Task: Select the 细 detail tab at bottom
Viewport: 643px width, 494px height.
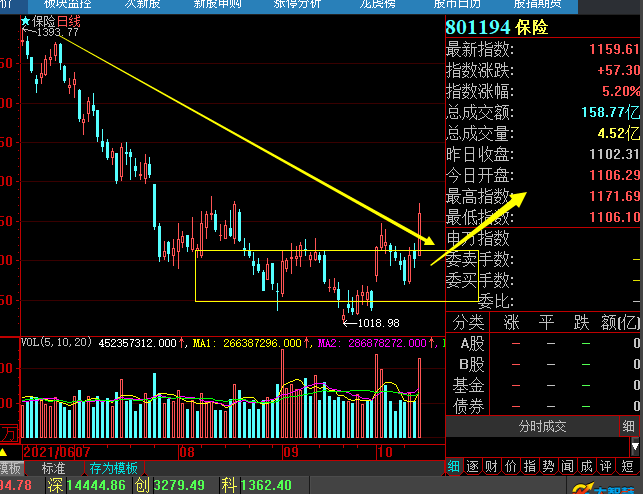Action: pos(453,467)
